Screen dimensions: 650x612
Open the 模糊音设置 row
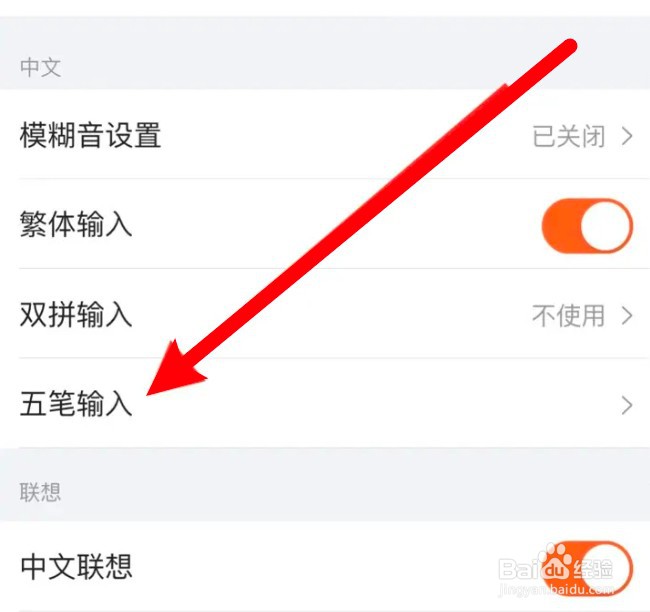click(x=325, y=134)
